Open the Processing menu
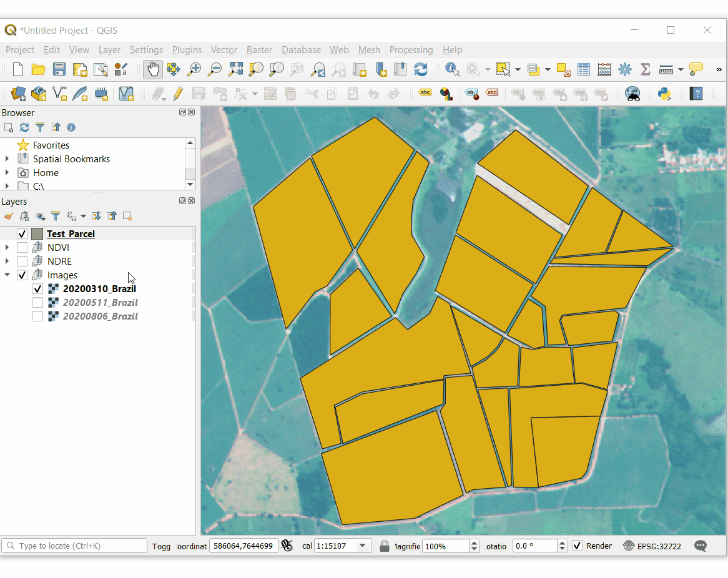The image size is (728, 578). 411,50
